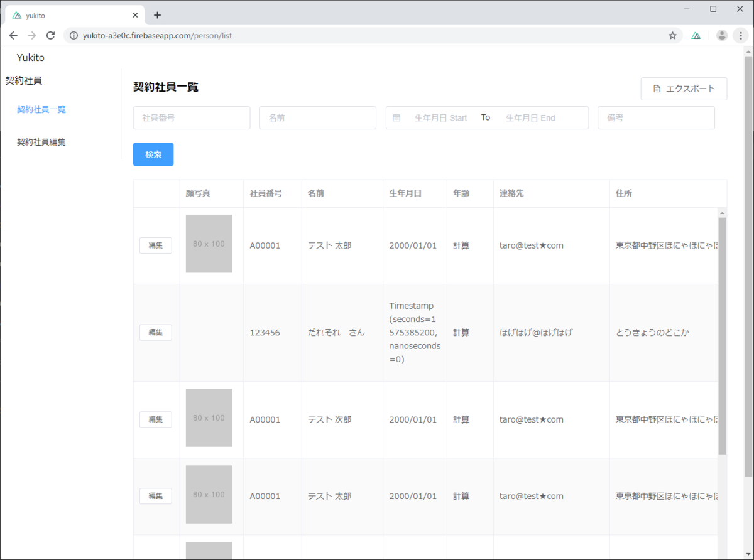
Task: Click 編集 for the テスト 次郎 row
Action: (x=156, y=419)
